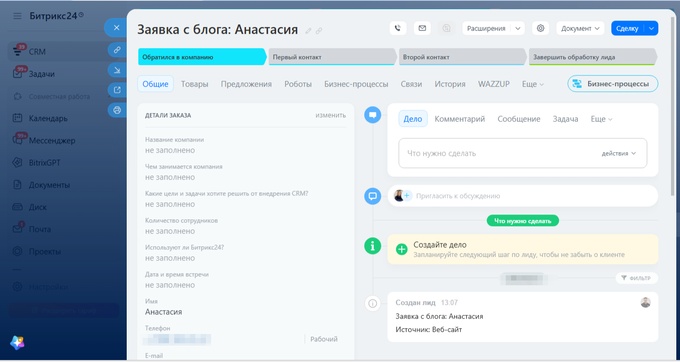Expand Еще in the activity tabs
The height and width of the screenshot is (362, 680).
pyautogui.click(x=602, y=119)
